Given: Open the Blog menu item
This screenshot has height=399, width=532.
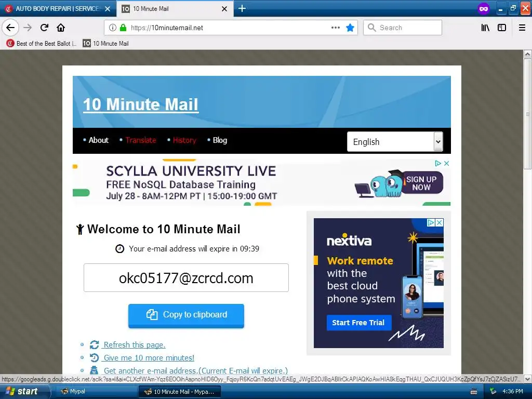Looking at the screenshot, I should click(220, 140).
